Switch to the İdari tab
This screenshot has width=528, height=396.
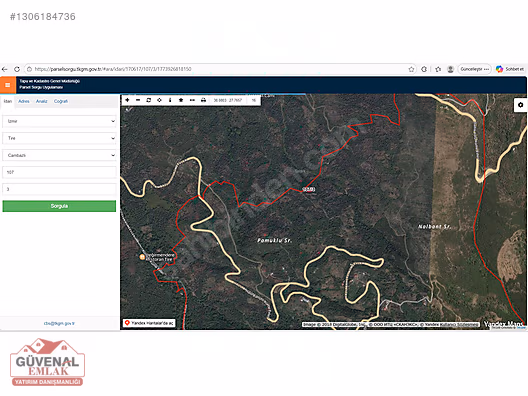coord(8,101)
